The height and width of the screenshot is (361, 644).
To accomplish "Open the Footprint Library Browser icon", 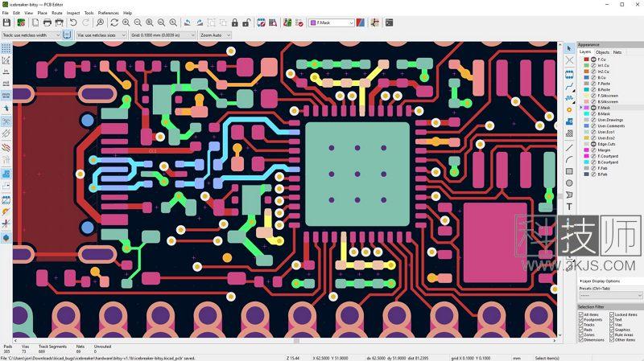I will (273, 23).
